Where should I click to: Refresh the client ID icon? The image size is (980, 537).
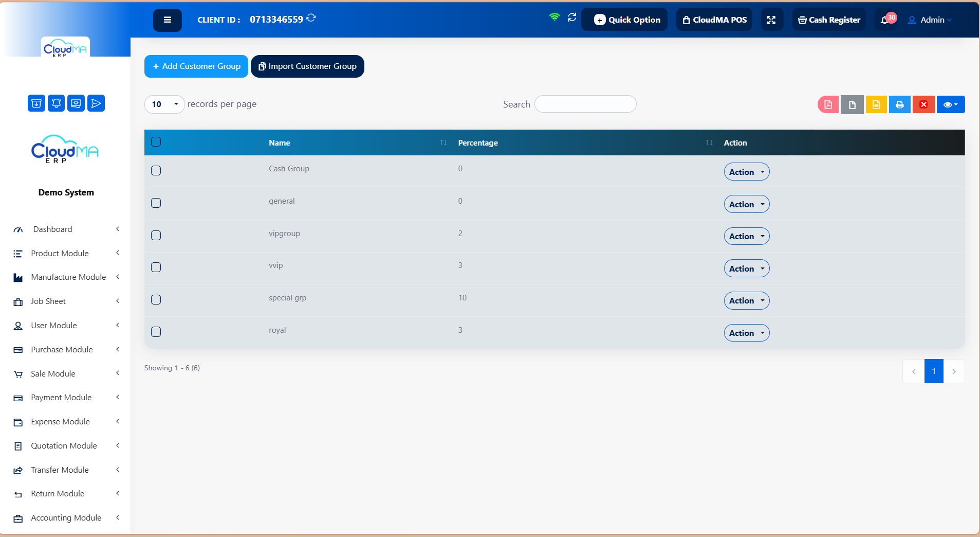pos(311,18)
